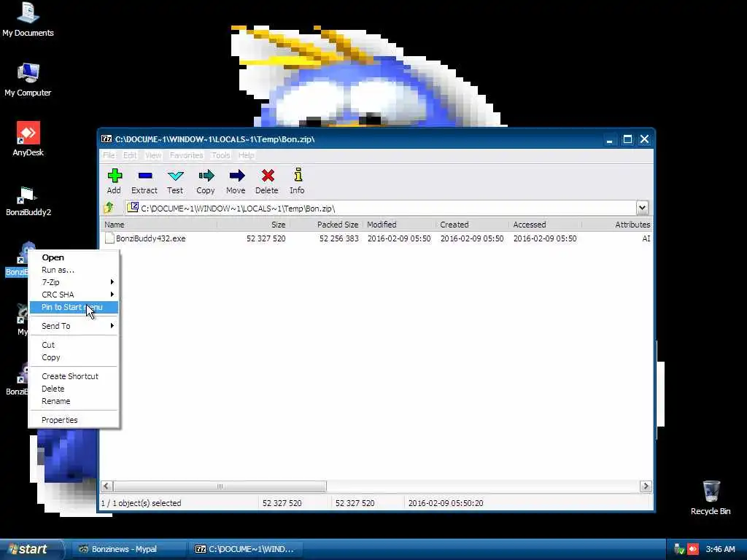Expand the CRC SHA context submenu

(x=74, y=295)
